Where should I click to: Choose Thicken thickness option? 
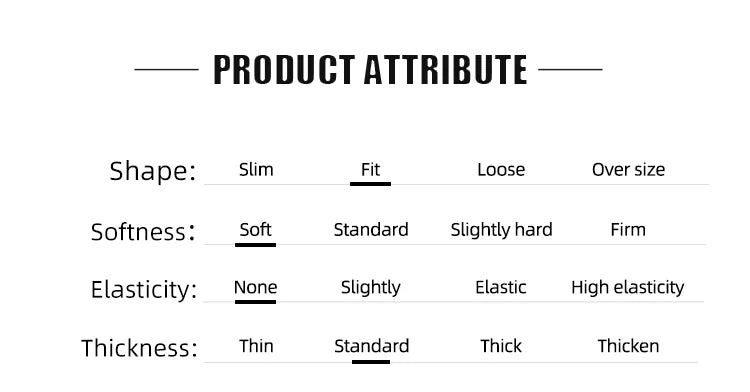[x=628, y=346]
